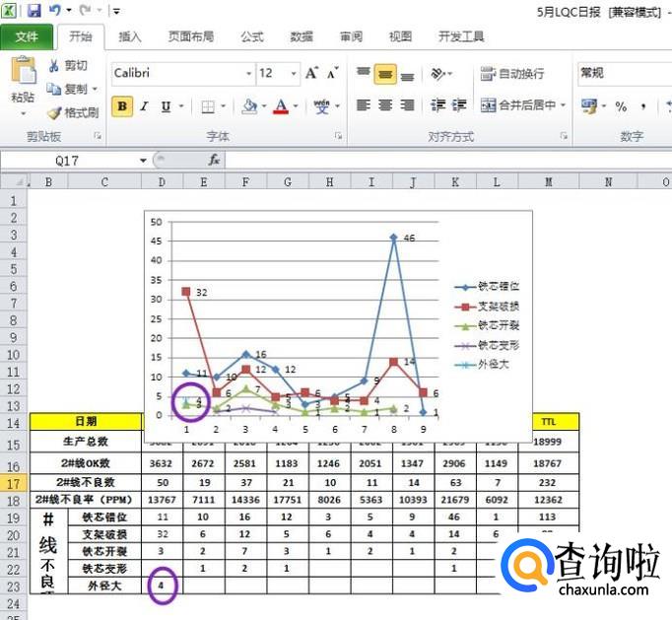
Task: Click the phonetic guide wén icon
Action: click(x=321, y=106)
